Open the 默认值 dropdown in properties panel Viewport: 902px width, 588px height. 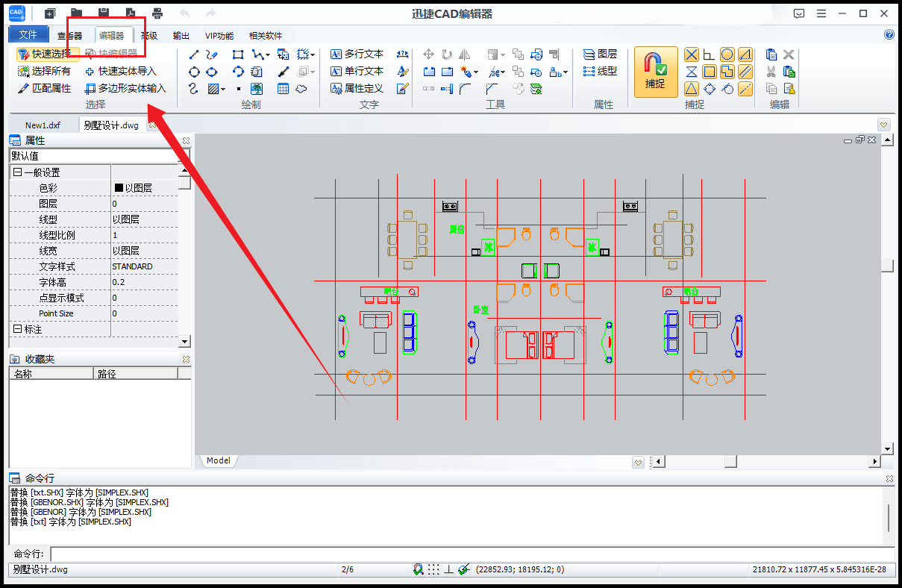tap(100, 156)
